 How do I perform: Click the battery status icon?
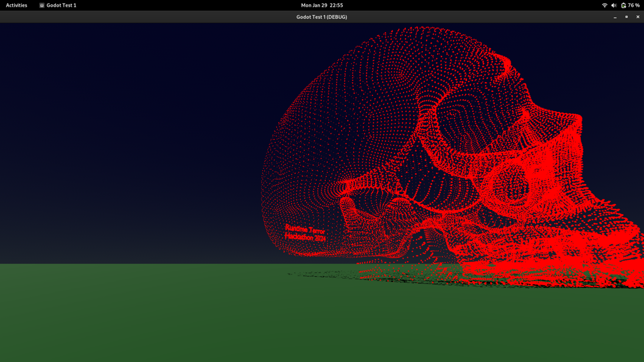click(x=623, y=5)
